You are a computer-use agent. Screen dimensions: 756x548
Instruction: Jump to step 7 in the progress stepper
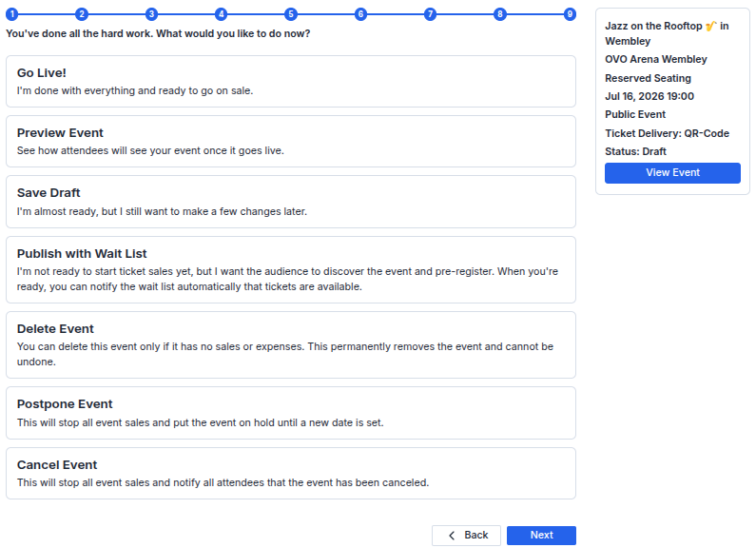(430, 14)
